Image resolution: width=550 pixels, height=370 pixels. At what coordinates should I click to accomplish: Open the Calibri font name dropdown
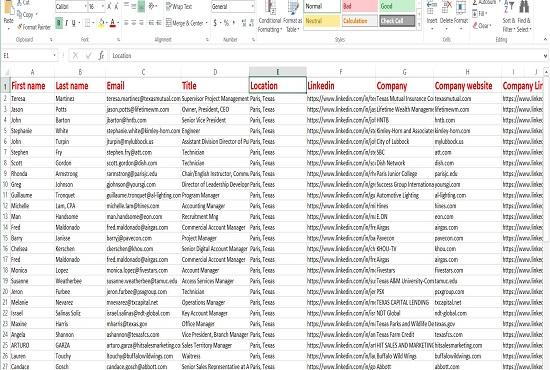pos(86,6)
